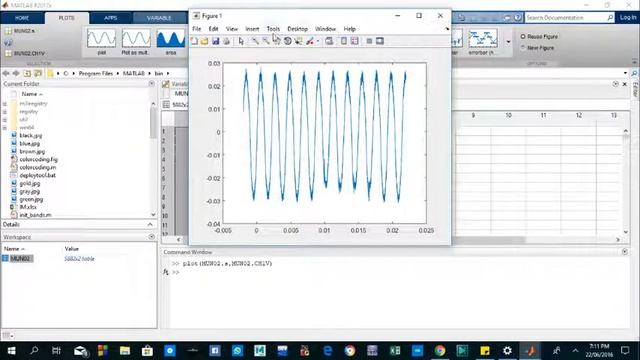Click 'MATLAB' in the address path

click(134, 73)
